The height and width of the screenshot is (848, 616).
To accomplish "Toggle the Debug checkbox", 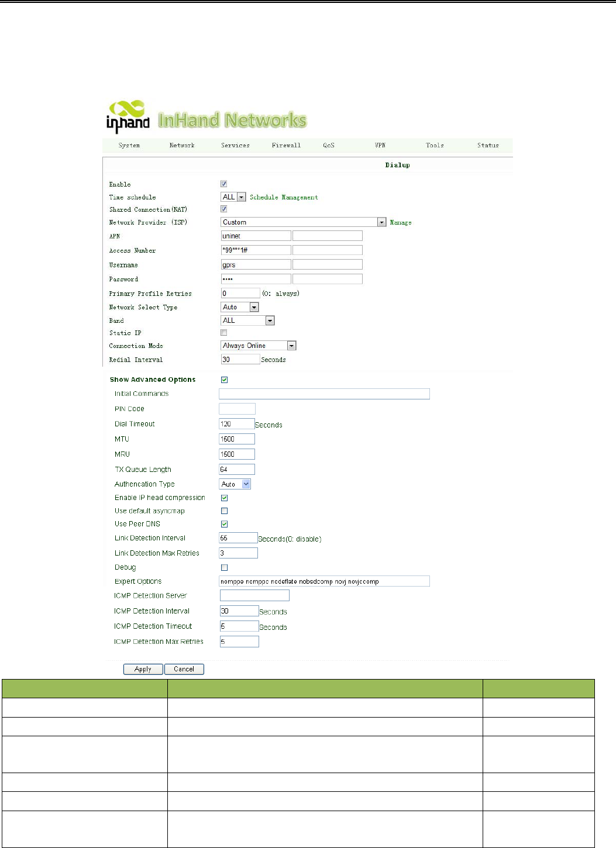I will click(x=224, y=568).
